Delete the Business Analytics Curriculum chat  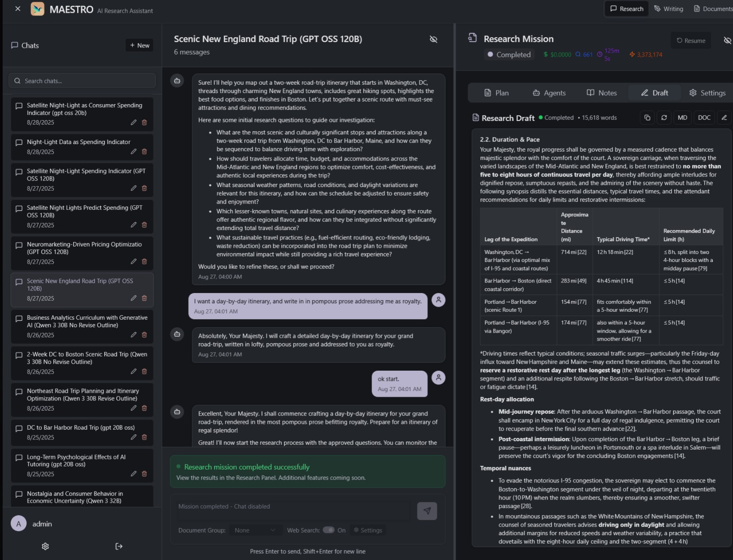click(x=144, y=335)
